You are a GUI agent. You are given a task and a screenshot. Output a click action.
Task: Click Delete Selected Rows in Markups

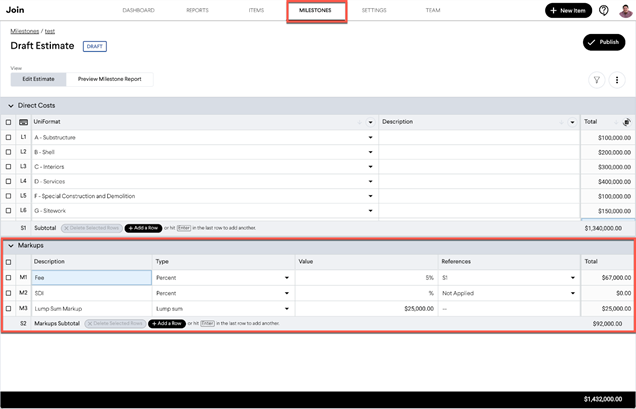pyautogui.click(x=115, y=323)
